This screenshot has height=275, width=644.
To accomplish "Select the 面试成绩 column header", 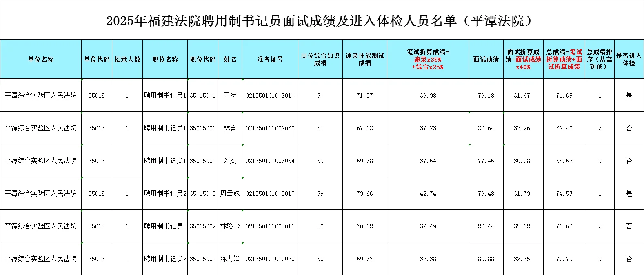I will point(486,59).
